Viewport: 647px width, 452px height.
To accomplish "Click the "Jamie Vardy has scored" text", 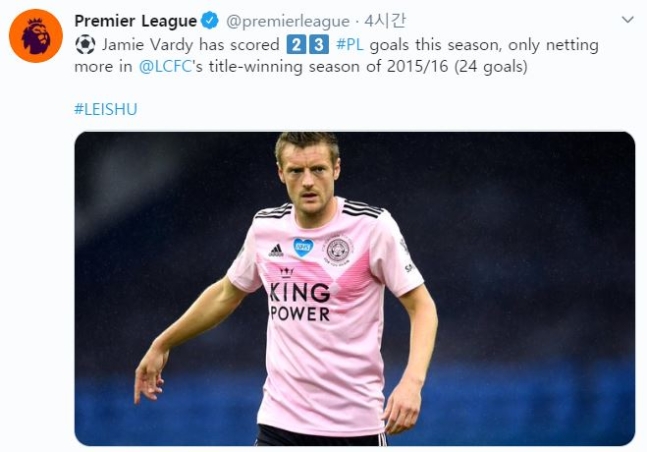I will 191,45.
